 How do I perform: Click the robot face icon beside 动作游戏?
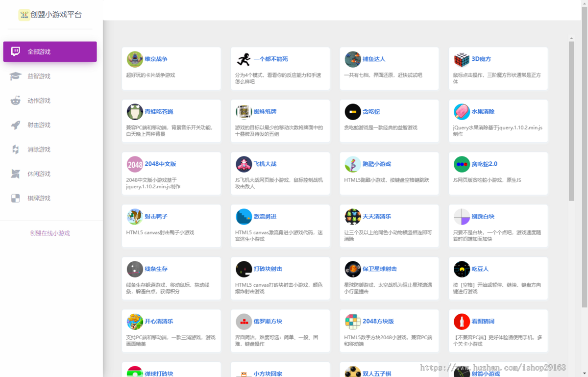16,101
